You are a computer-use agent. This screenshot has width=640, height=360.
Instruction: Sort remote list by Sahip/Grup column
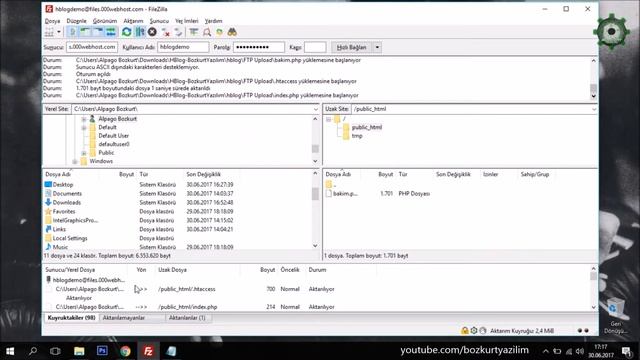pyautogui.click(x=535, y=174)
